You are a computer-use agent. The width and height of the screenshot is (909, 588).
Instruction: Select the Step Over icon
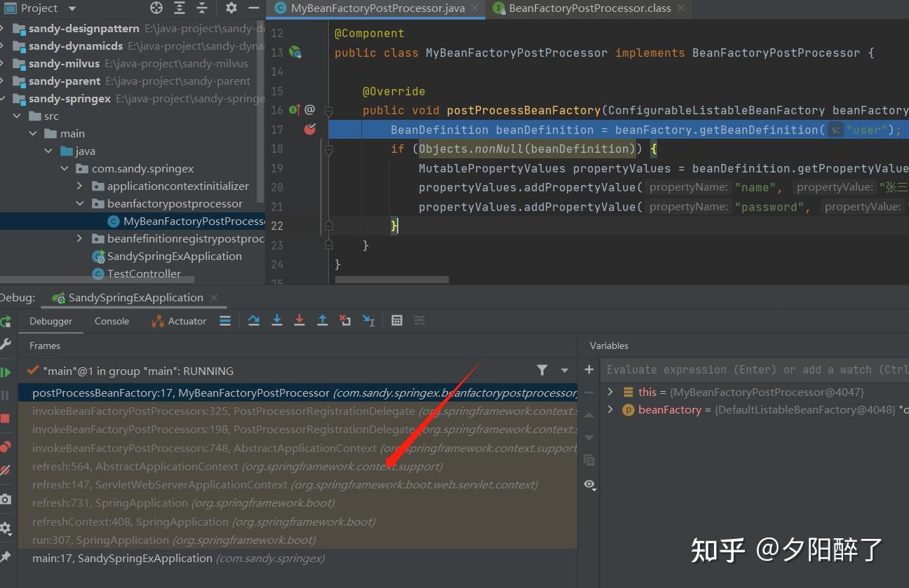(x=254, y=320)
